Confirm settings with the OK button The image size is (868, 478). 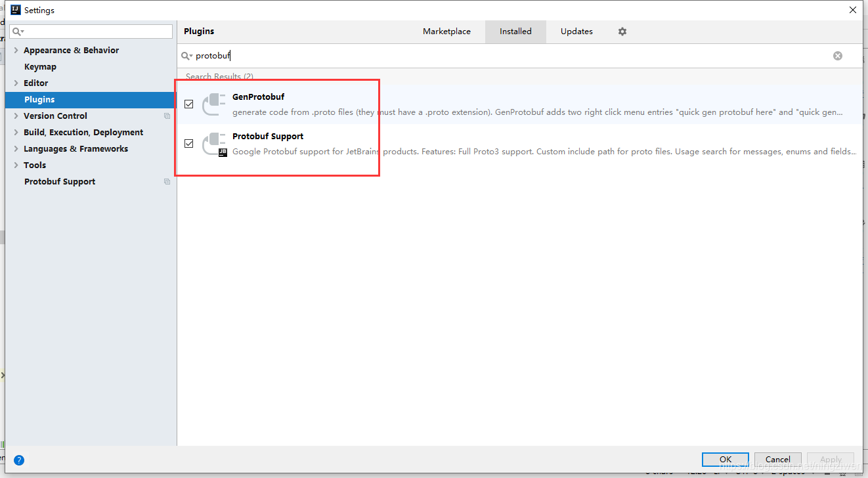pos(726,460)
